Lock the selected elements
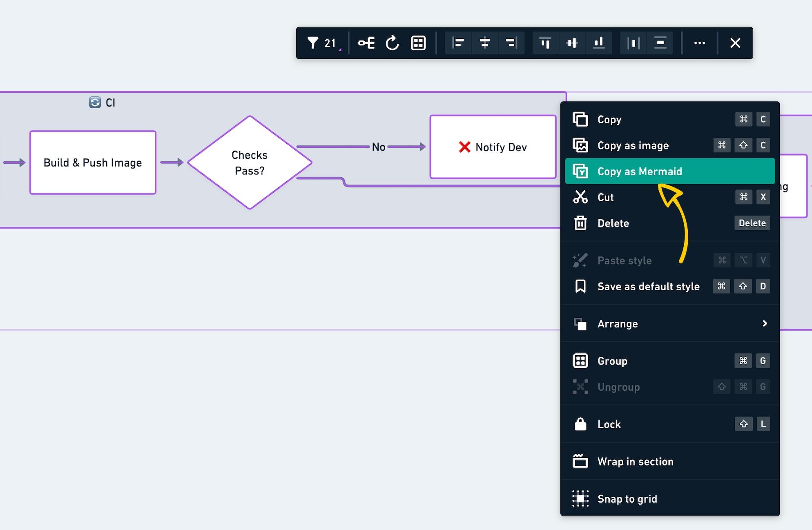Viewport: 812px width, 530px height. (609, 424)
